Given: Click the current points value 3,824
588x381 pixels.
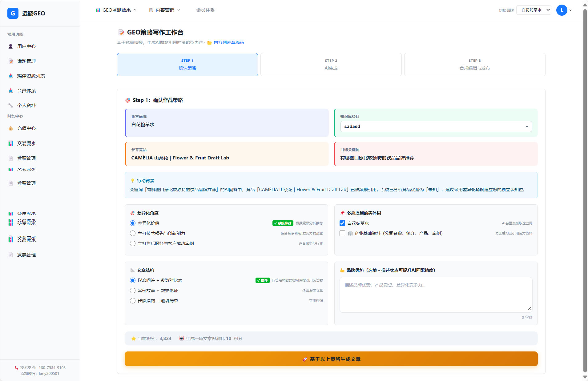Looking at the screenshot, I should tap(165, 339).
